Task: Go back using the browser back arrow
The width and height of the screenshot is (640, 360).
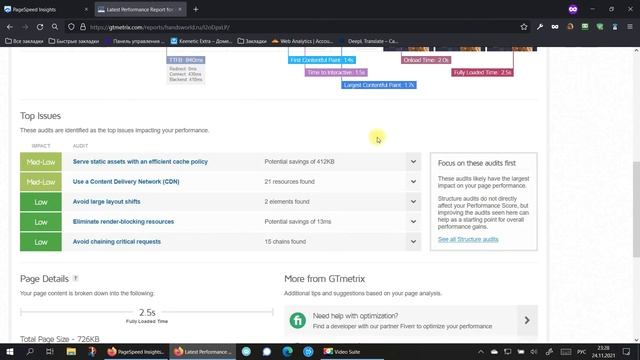Action: [x=10, y=27]
